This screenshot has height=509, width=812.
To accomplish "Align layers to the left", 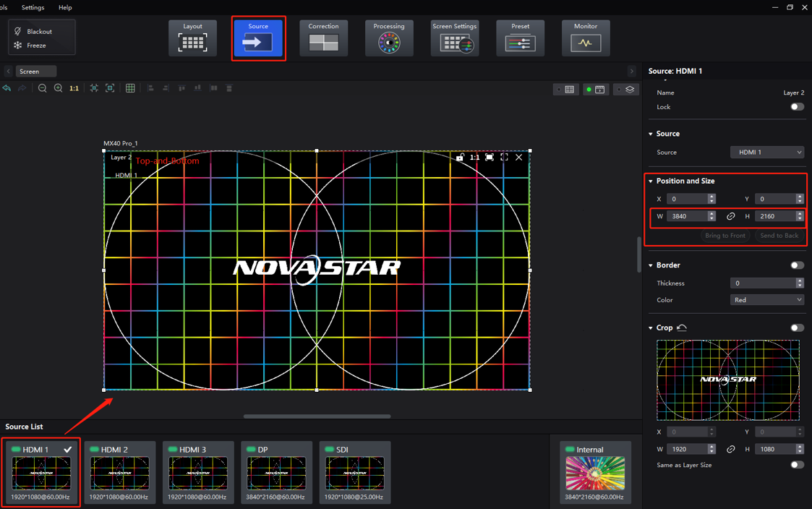I will coord(150,88).
